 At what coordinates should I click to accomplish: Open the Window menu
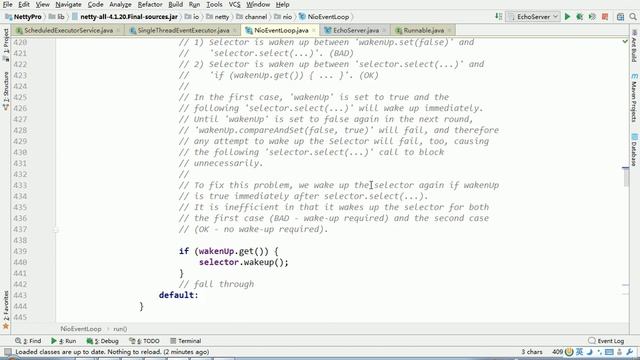[x=258, y=4]
